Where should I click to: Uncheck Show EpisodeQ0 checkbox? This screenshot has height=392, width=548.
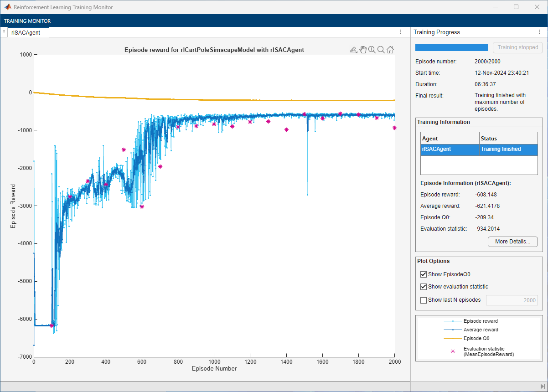(x=424, y=274)
